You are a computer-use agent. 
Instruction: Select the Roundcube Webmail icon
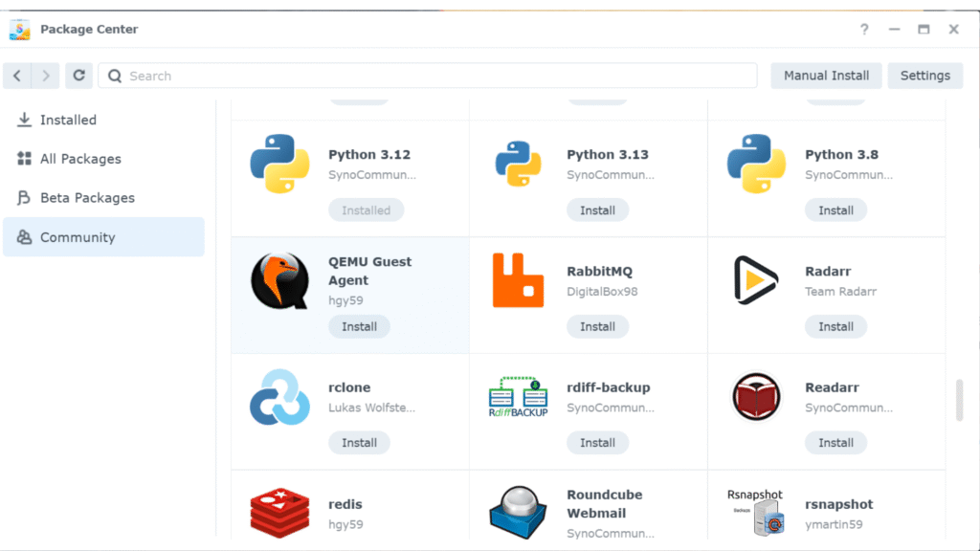518,512
